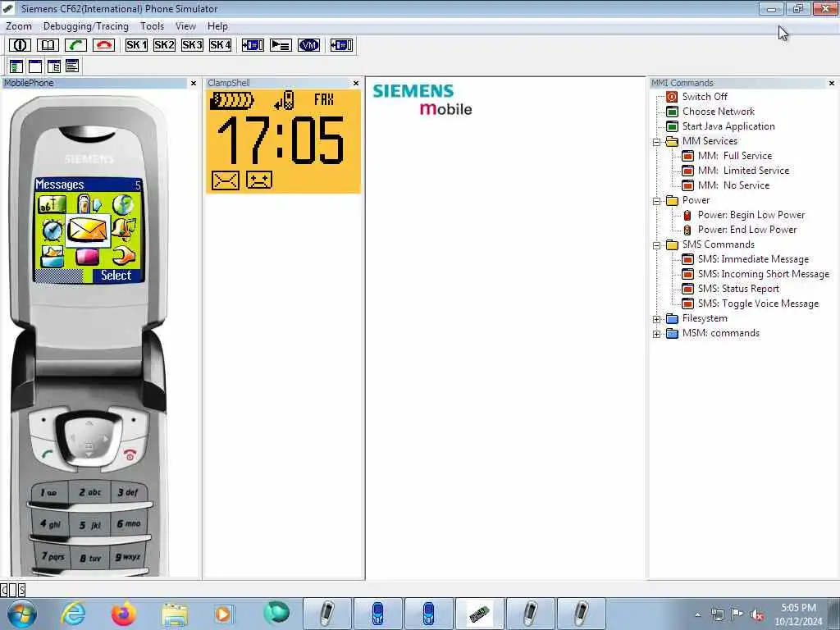Viewport: 840px width, 630px height.
Task: Open the Debugging/Tracing menu
Action: (85, 26)
